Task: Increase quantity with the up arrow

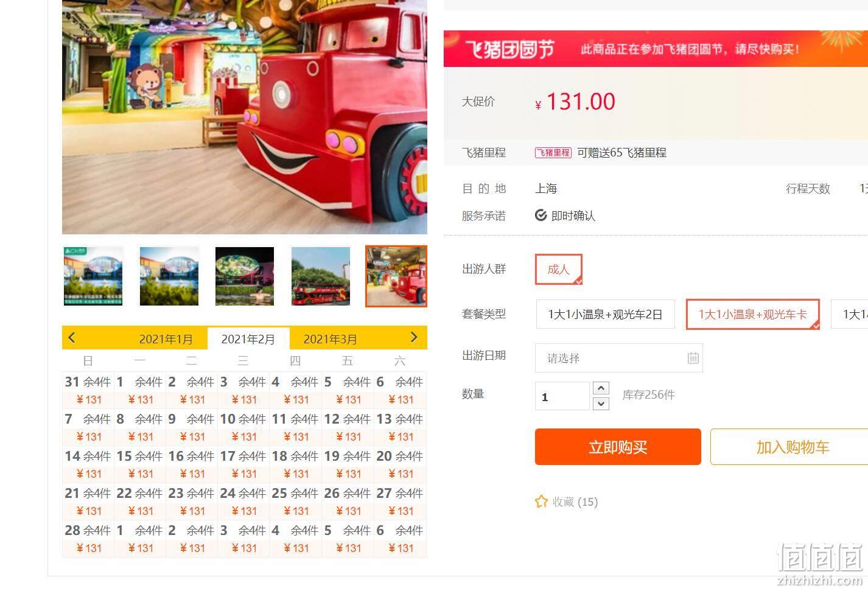Action: (x=601, y=388)
